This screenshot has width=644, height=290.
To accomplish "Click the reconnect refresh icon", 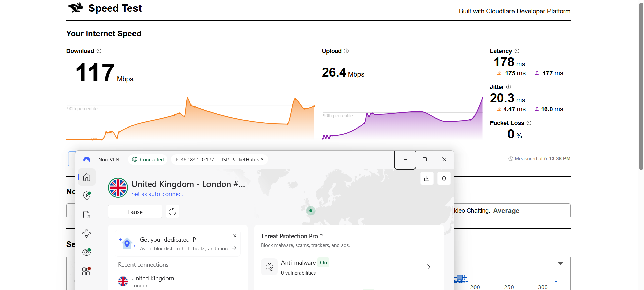I will coord(172,211).
